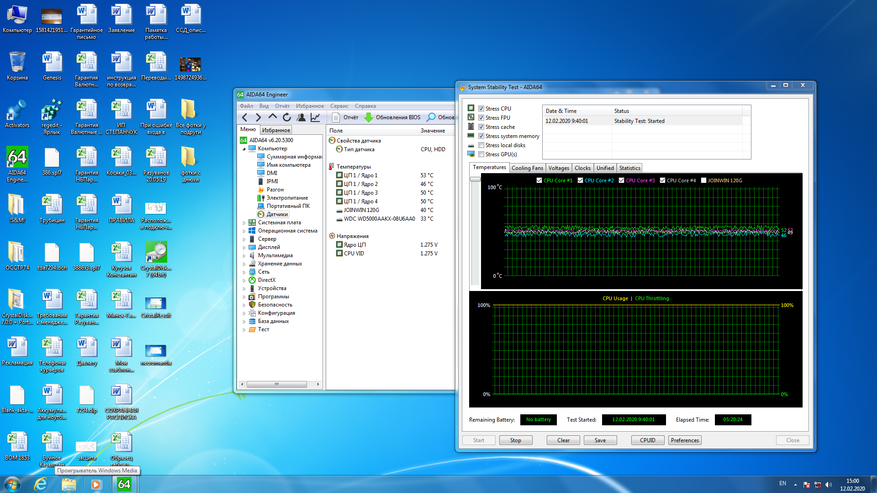Click the green BIOS update arrow icon
Screen dimensions: 877x493
pos(368,118)
